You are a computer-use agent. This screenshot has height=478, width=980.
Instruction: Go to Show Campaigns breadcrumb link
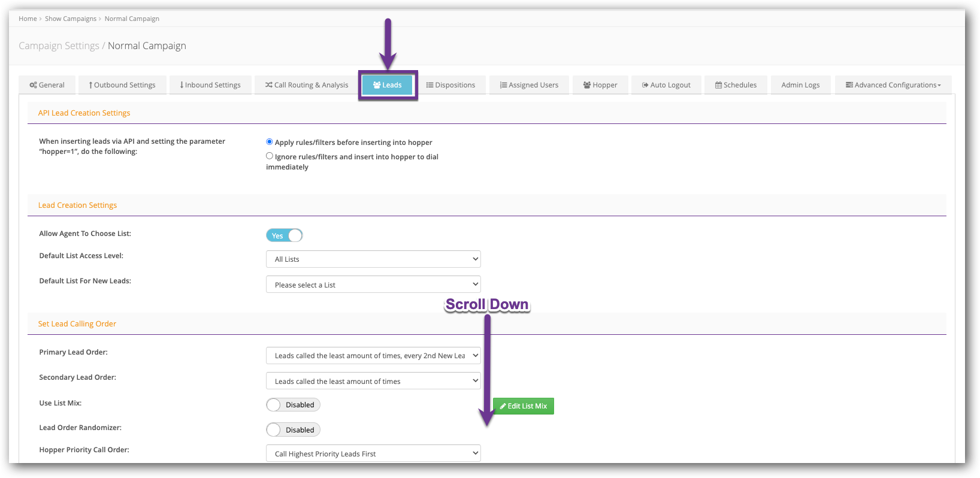(71, 19)
